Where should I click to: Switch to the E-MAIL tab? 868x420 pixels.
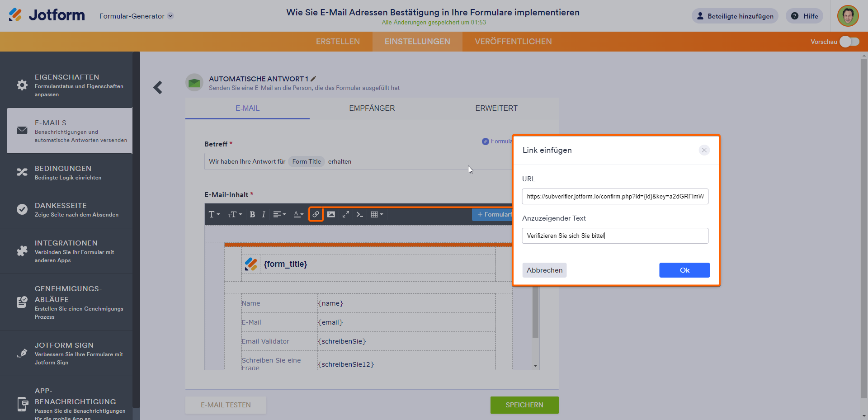[x=247, y=108]
